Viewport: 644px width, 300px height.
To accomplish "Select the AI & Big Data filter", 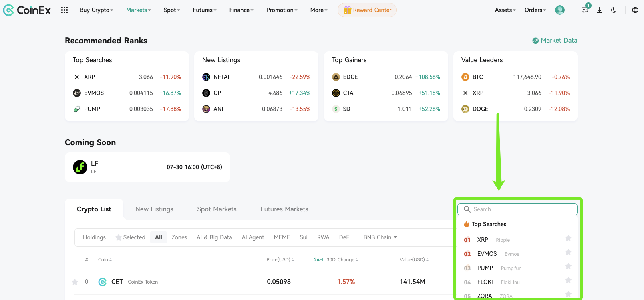I will pos(214,237).
